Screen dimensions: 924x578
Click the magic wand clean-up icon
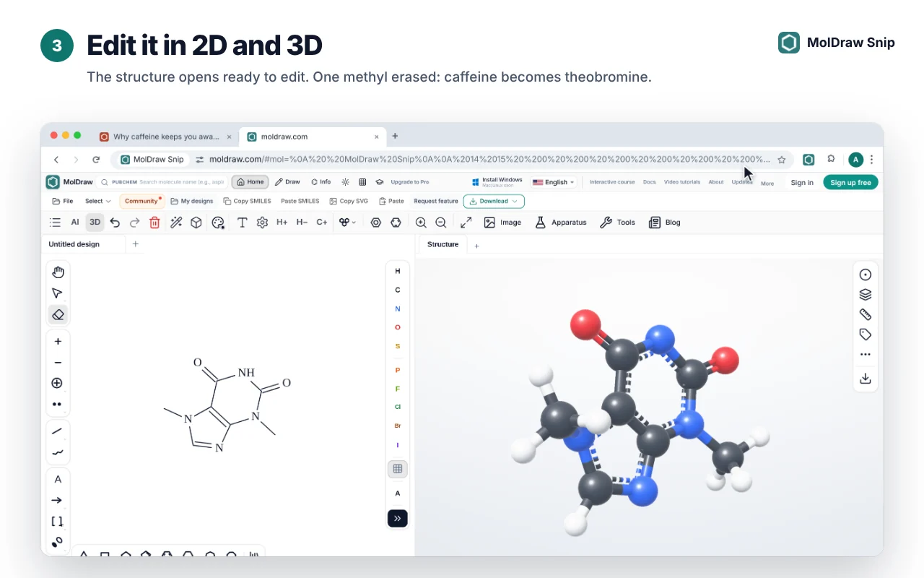(176, 223)
